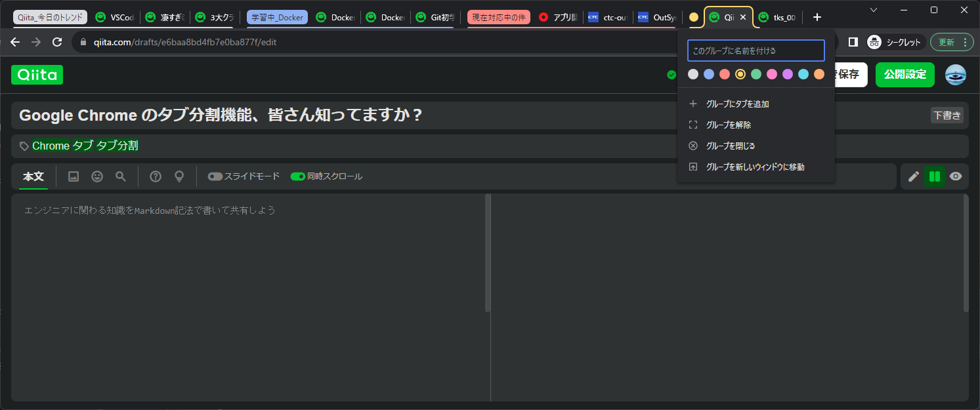Click the lightbulb tips icon

click(x=179, y=176)
